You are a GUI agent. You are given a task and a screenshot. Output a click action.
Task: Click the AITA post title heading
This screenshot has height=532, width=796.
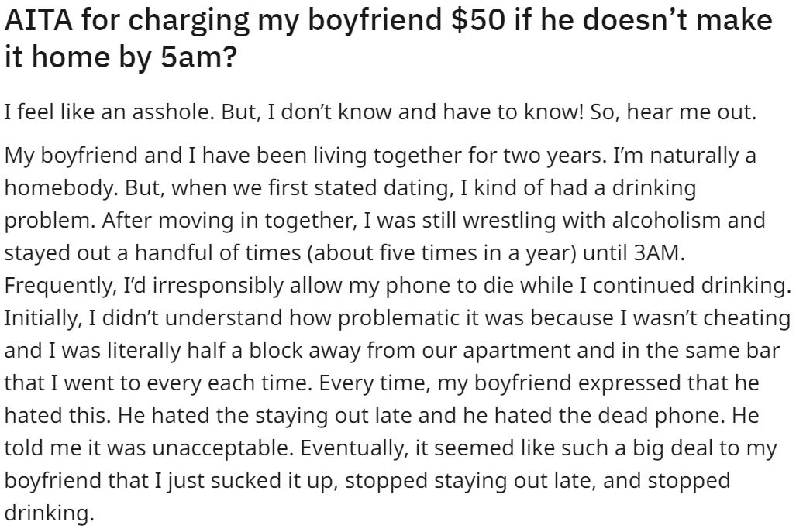388,38
